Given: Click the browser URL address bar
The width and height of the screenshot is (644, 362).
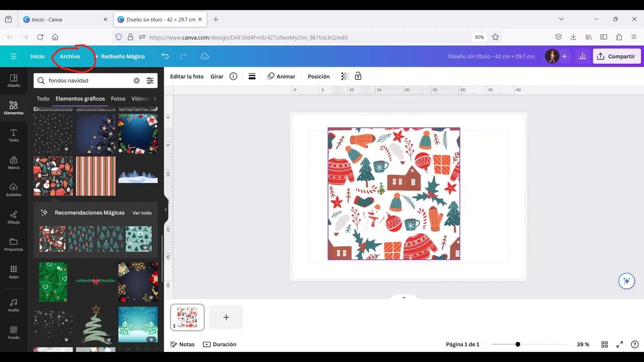Looking at the screenshot, I should pyautogui.click(x=307, y=37).
